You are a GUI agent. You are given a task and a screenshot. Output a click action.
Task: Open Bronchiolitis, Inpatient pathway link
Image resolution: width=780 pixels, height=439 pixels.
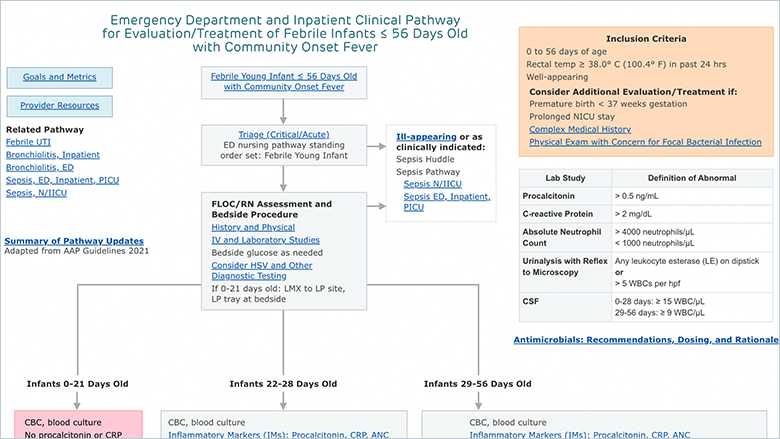click(x=53, y=155)
